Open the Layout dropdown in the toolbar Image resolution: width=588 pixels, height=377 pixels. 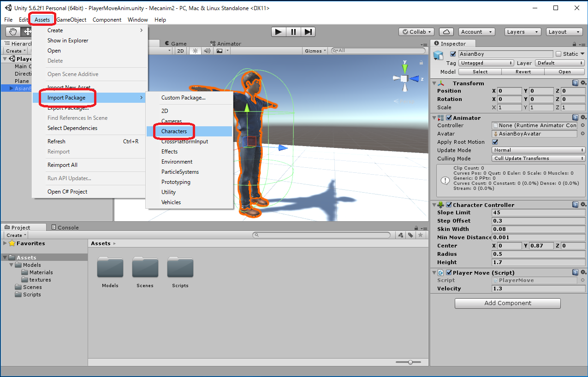(564, 32)
